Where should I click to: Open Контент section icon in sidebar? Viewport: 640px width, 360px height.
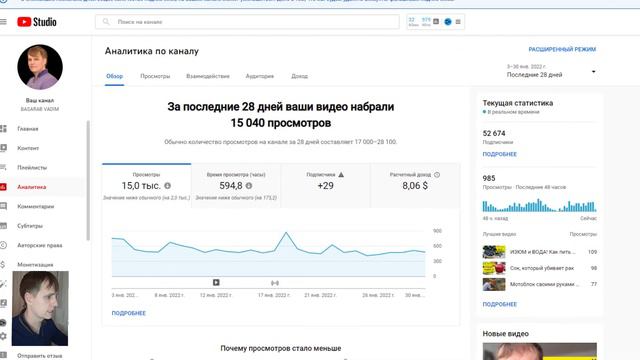click(3, 148)
